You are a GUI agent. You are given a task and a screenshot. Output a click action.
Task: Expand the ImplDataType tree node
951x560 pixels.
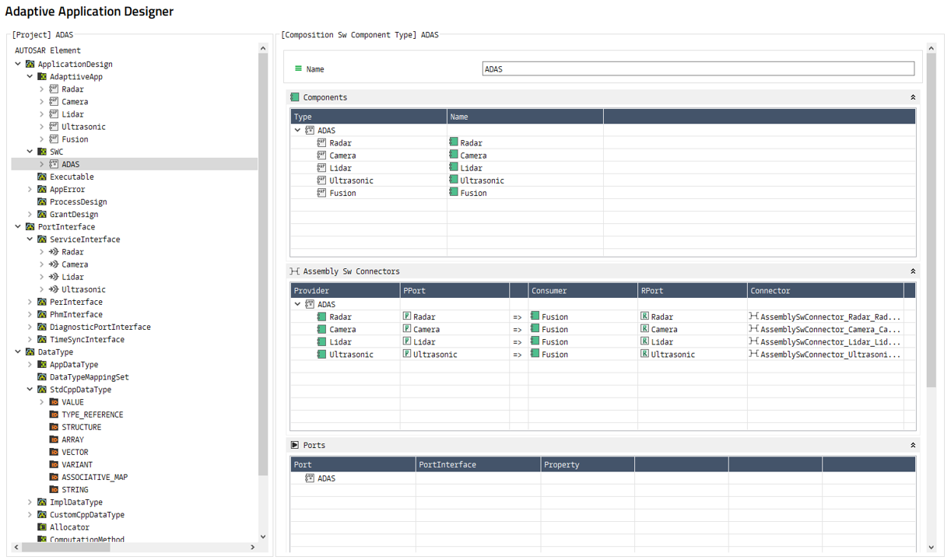tap(30, 502)
